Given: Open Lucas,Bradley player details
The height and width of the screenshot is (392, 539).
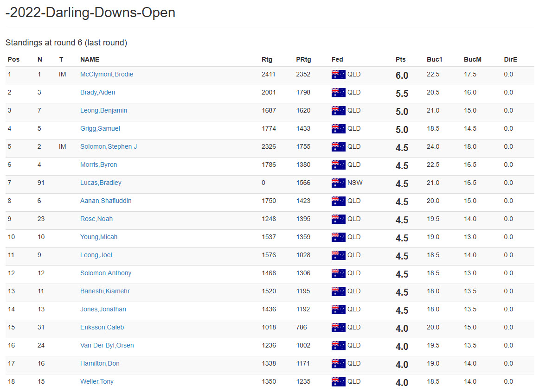Looking at the screenshot, I should click(x=101, y=183).
